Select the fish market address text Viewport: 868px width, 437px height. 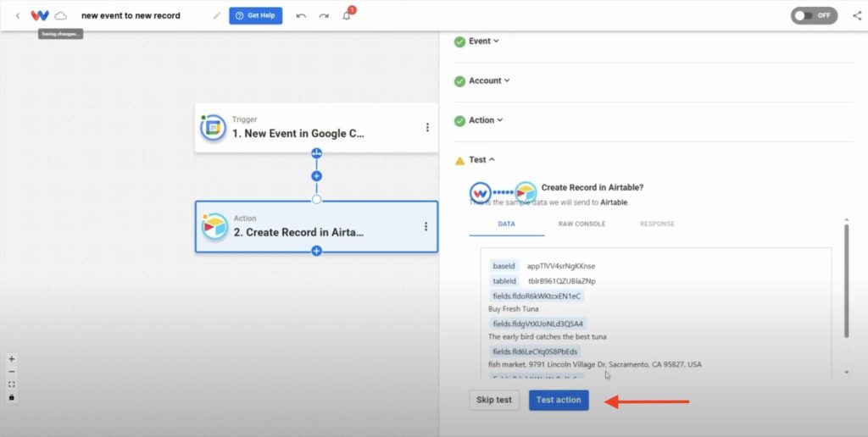coord(594,364)
